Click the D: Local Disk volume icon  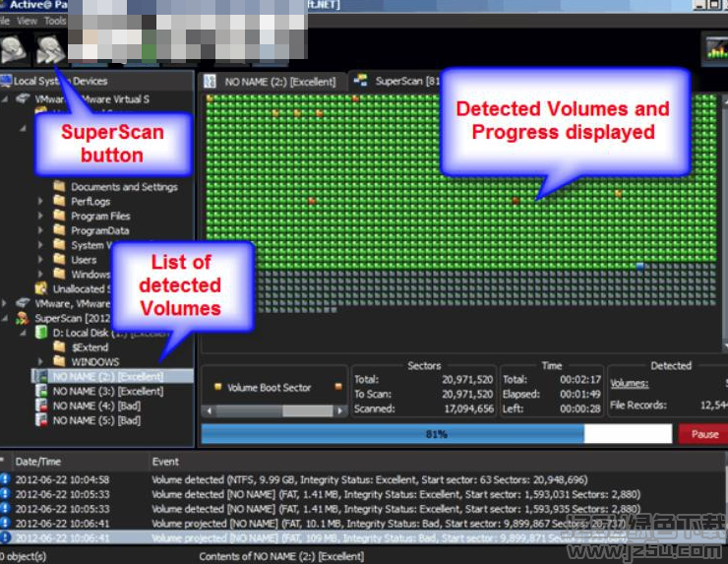pos(41,332)
